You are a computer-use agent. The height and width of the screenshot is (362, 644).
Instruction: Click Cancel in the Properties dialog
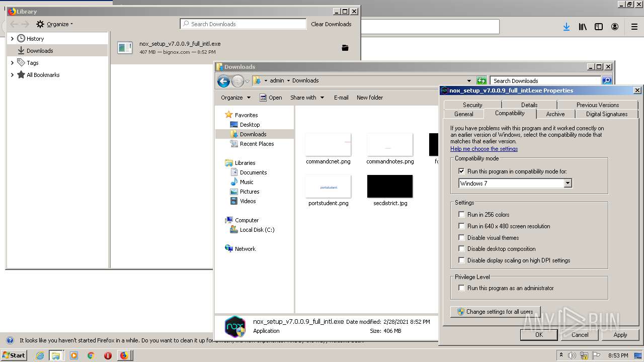tap(580, 335)
